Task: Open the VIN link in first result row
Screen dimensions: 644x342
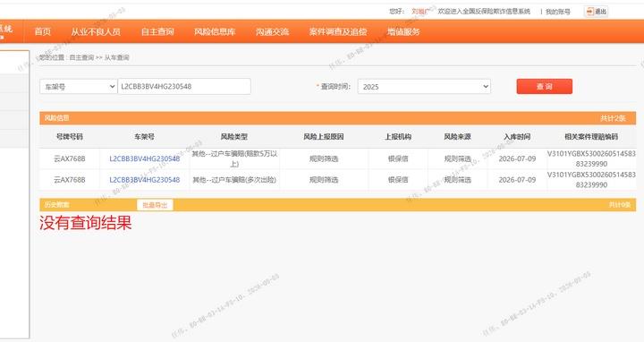Action: tap(145, 158)
